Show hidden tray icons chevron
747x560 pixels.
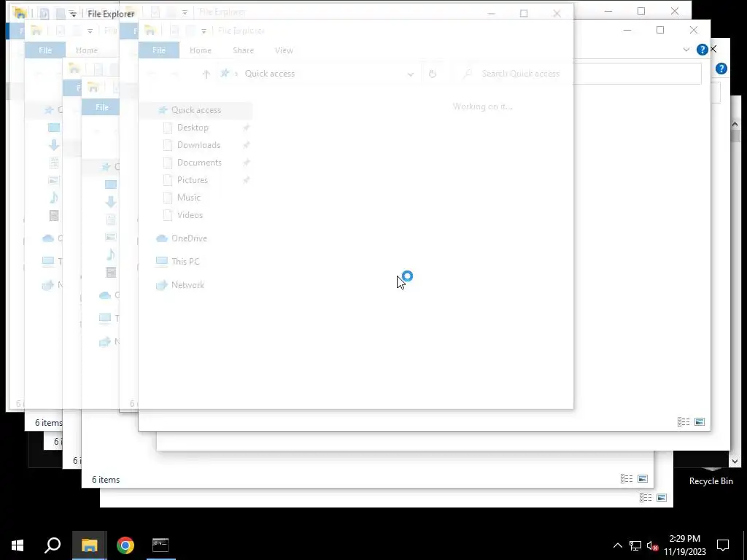[617, 545]
